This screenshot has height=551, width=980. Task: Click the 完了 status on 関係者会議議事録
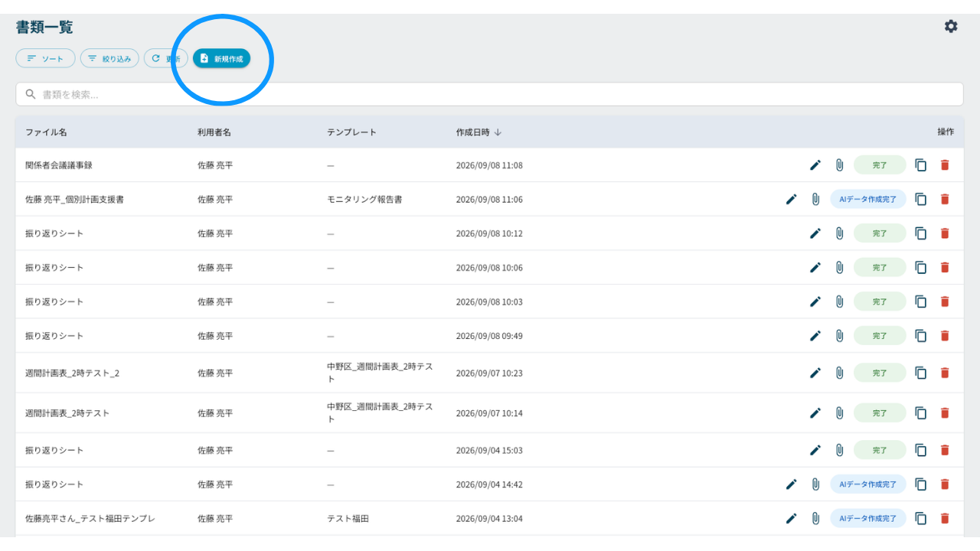pyautogui.click(x=880, y=165)
